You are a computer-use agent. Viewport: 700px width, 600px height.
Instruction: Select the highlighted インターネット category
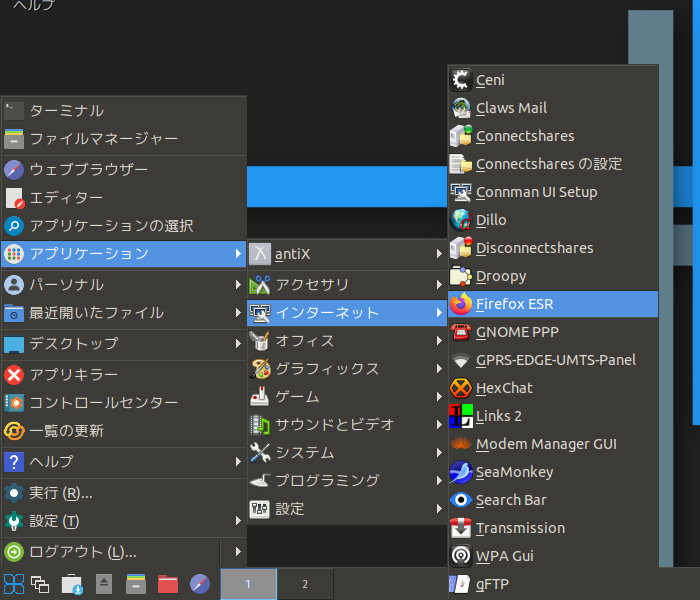pyautogui.click(x=347, y=313)
